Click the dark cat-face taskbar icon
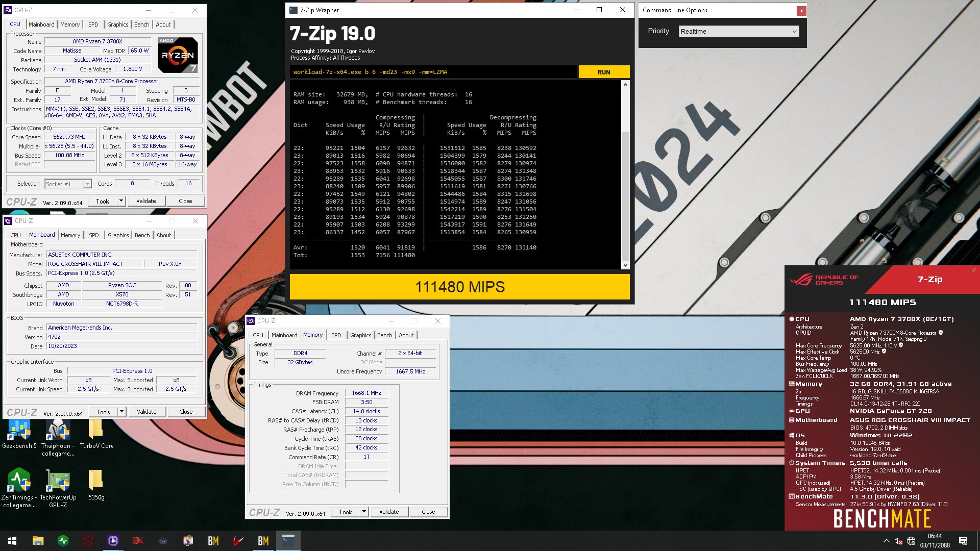980x551 pixels. click(163, 541)
